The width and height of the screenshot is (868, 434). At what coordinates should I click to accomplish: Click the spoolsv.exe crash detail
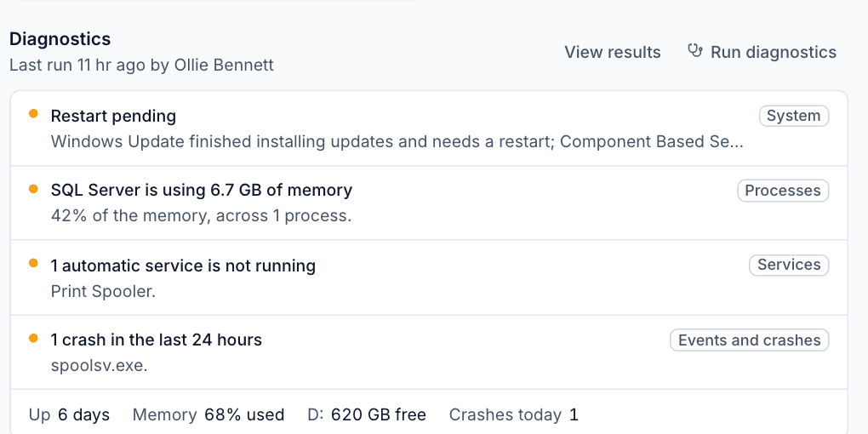pos(99,365)
